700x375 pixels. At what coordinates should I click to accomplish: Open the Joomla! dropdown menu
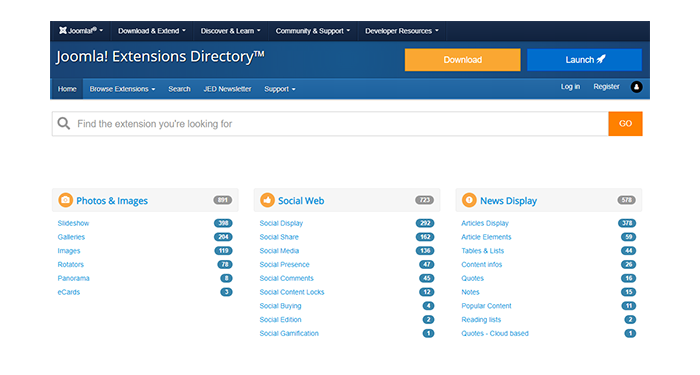click(x=81, y=31)
